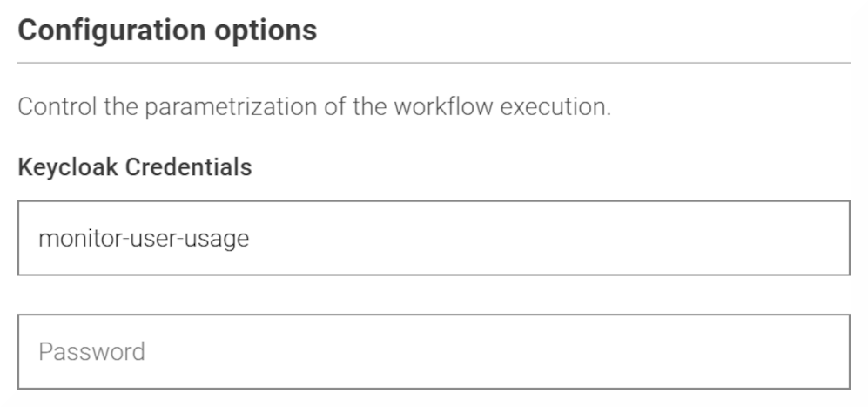This screenshot has width=868, height=407.
Task: Place cursor before 'monitor' in username field
Action: tap(38, 238)
